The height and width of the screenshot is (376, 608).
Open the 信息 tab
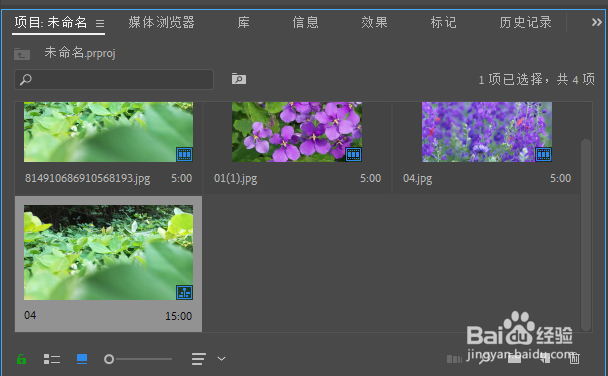(305, 22)
